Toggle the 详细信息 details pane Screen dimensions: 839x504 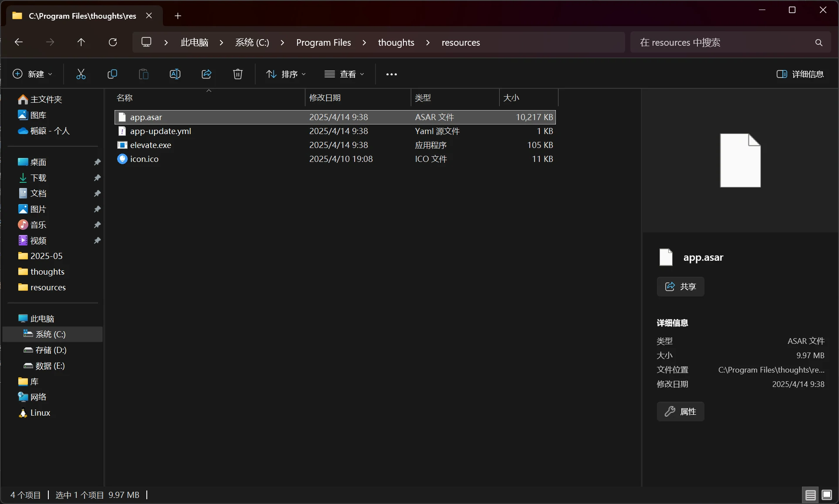800,74
